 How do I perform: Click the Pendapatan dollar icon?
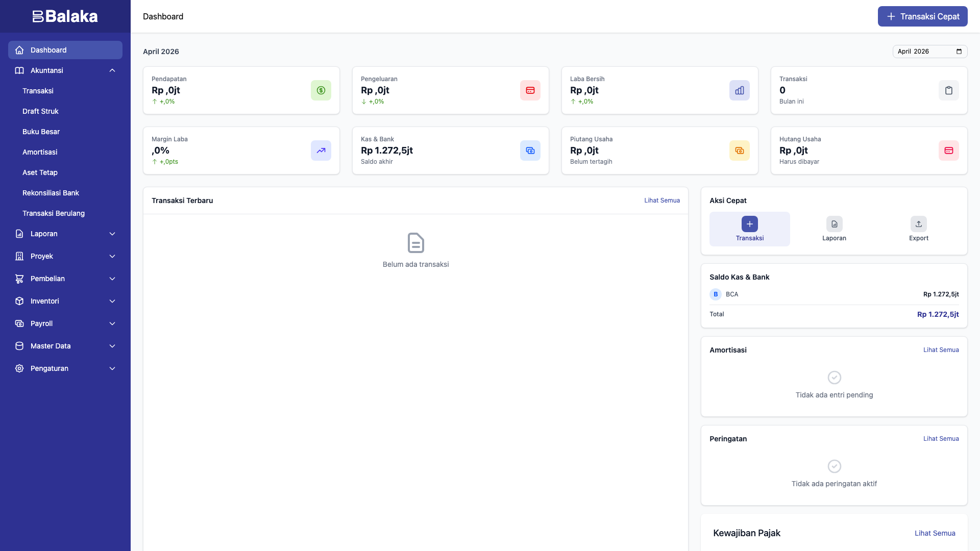(x=321, y=90)
